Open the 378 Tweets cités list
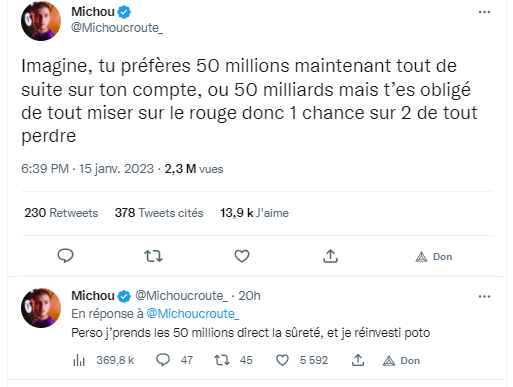Screen dimensions: 513x387 click(159, 213)
